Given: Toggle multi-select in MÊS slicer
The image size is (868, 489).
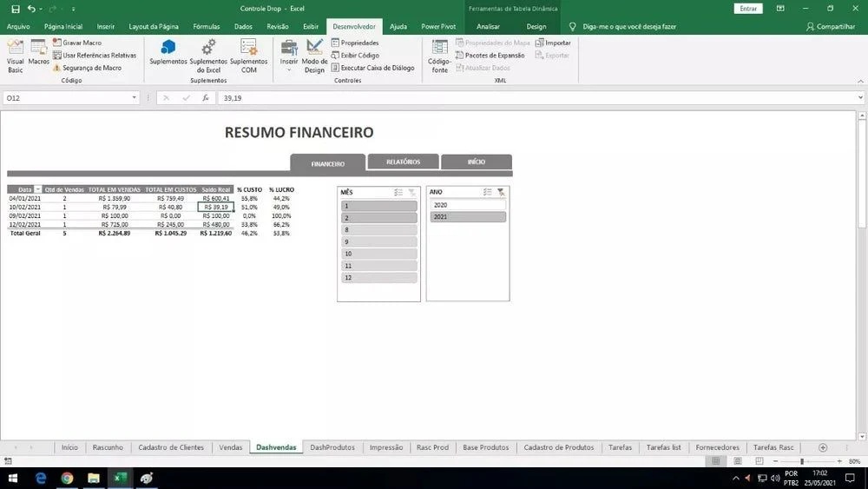Looking at the screenshot, I should [398, 192].
